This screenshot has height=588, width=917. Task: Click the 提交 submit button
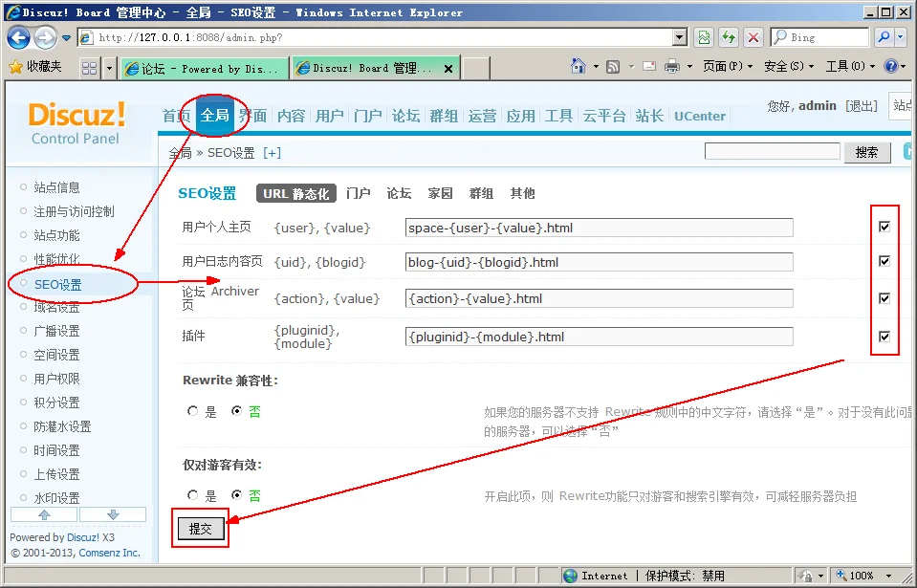(x=200, y=529)
